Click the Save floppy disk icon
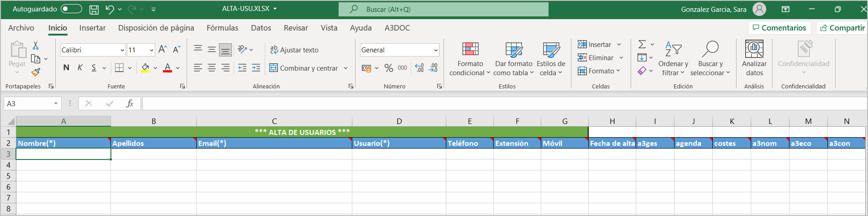This screenshot has height=216, width=868. (x=94, y=9)
